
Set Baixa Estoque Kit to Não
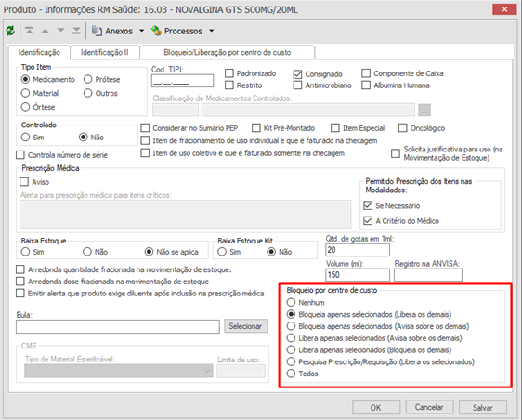(271, 252)
